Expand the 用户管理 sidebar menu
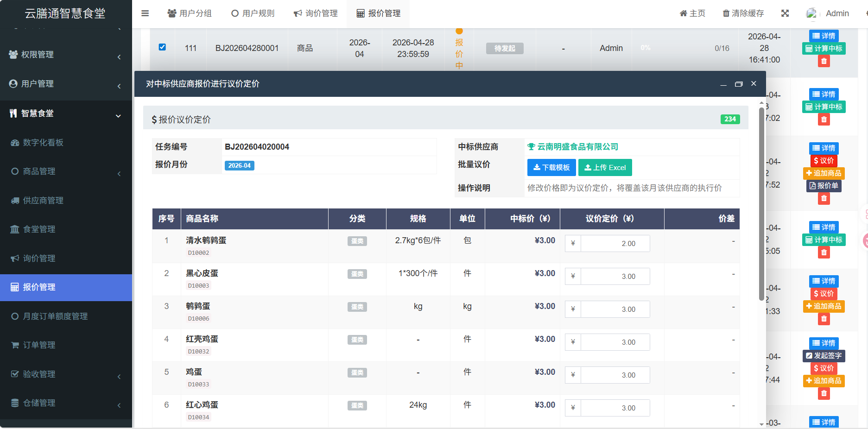 tap(66, 84)
